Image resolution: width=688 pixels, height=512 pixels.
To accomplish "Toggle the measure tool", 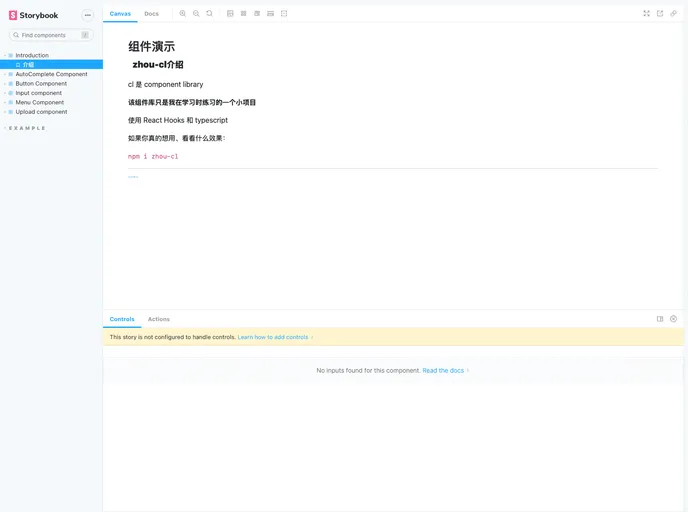I will pos(271,14).
